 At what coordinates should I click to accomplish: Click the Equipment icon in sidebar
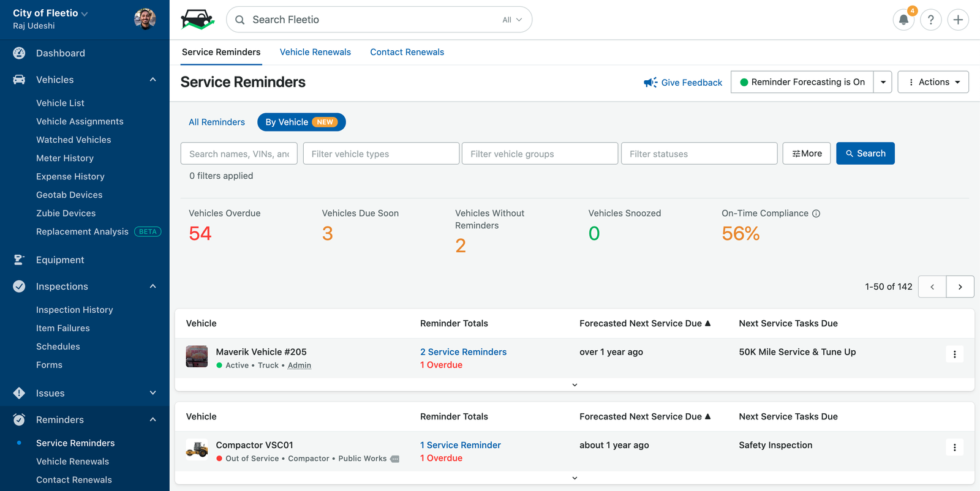point(19,260)
